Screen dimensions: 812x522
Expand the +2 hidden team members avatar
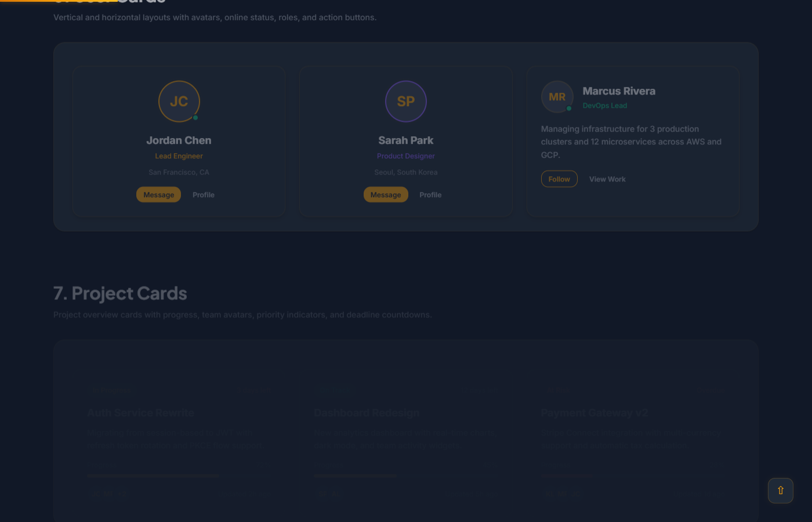122,494
